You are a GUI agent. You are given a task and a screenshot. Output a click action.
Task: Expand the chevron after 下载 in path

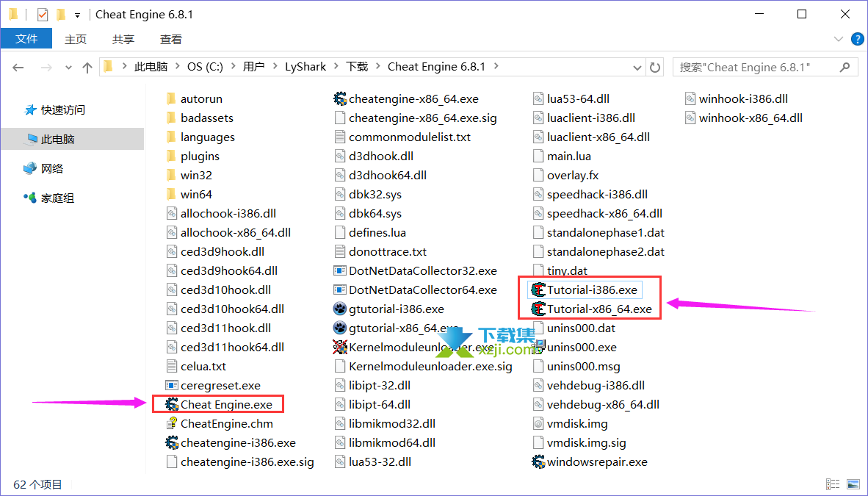(378, 67)
